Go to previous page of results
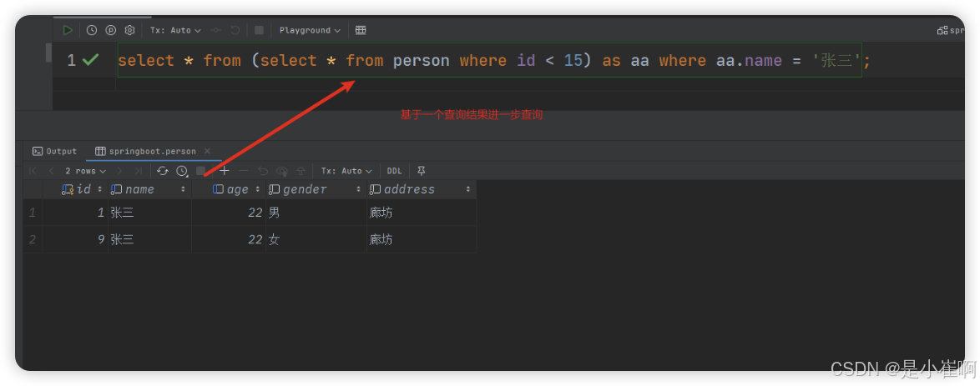The image size is (980, 386). [51, 171]
